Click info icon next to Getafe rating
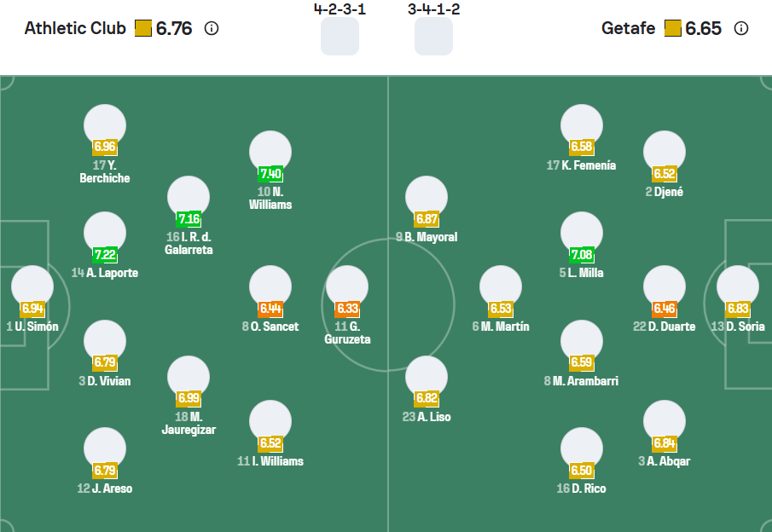 (741, 28)
